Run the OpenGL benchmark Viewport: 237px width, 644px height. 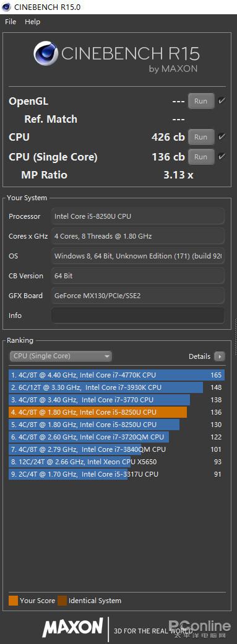[x=201, y=101]
